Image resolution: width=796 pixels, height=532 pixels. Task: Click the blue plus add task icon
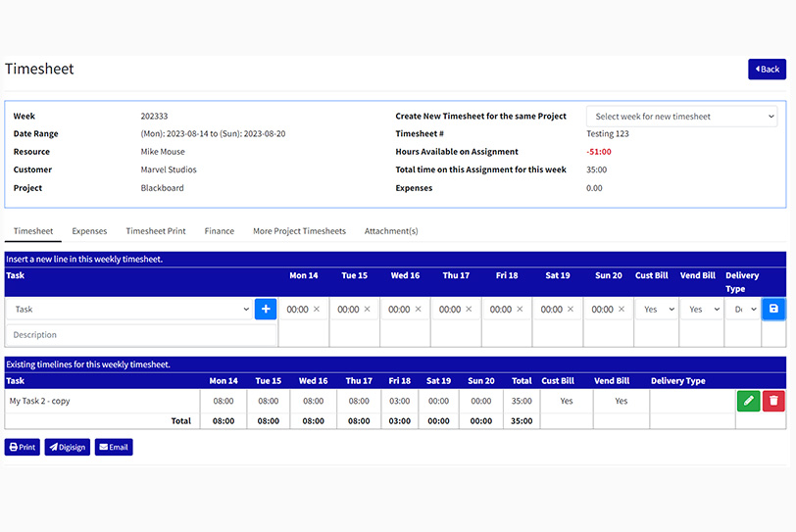pyautogui.click(x=265, y=309)
